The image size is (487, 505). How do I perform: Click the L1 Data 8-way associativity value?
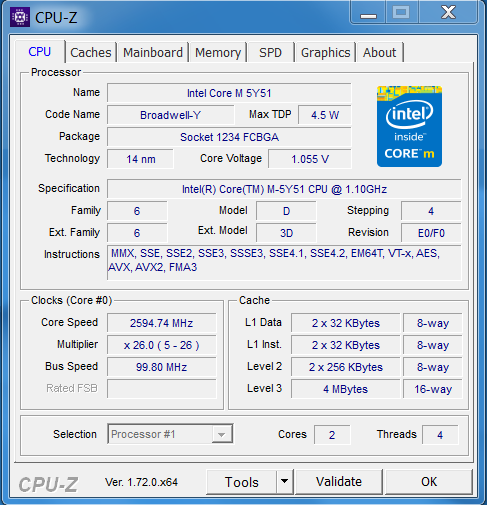433,323
